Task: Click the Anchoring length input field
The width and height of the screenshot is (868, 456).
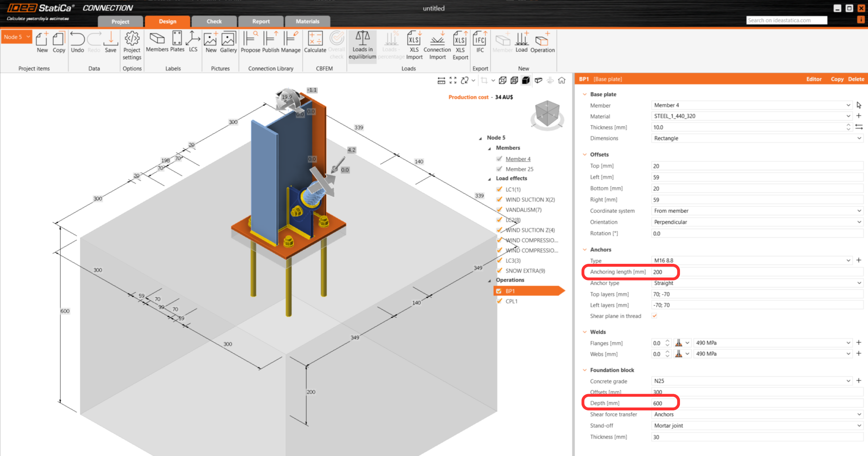Action: tap(756, 272)
